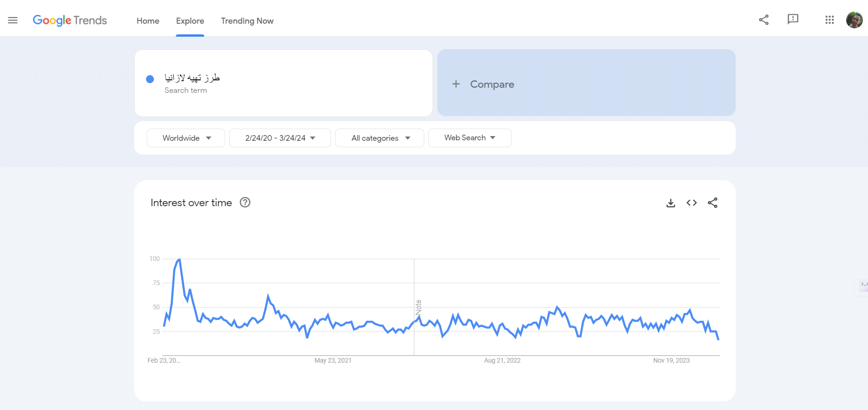
Task: Click the Nov 19, 2023 axis label
Action: (x=671, y=360)
